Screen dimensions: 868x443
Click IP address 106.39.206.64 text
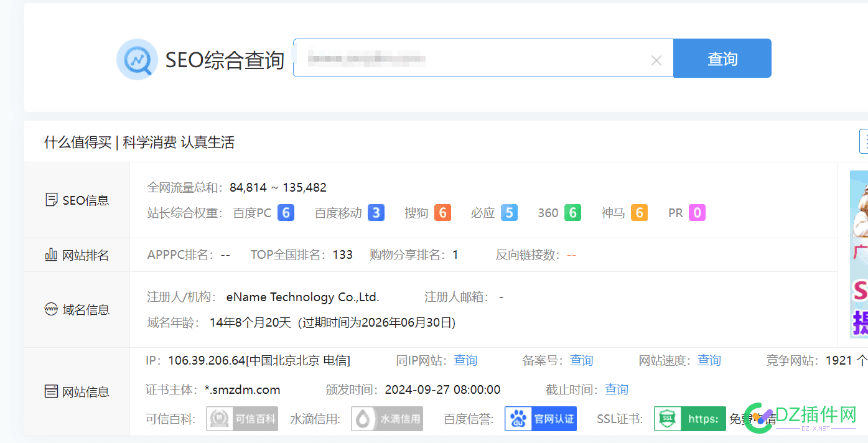click(207, 360)
